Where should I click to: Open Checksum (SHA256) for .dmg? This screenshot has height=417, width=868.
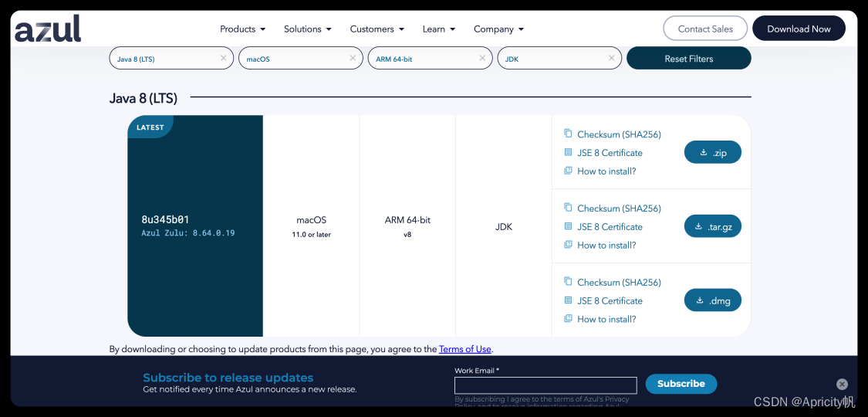click(619, 283)
